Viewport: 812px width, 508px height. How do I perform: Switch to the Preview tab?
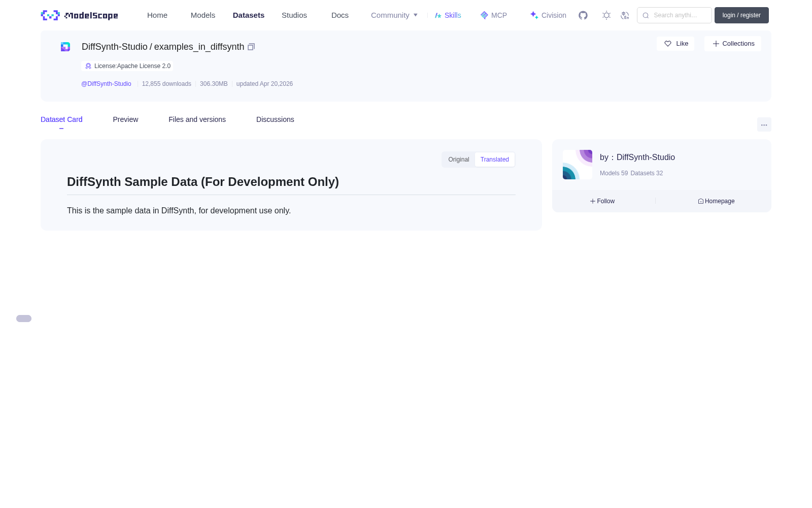click(125, 119)
